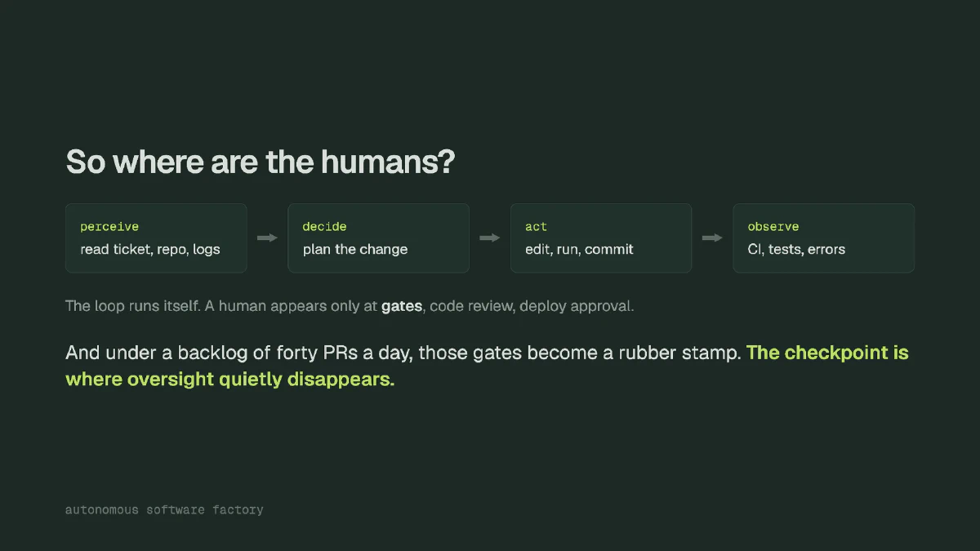Select the green 'observe' label

pyautogui.click(x=773, y=227)
